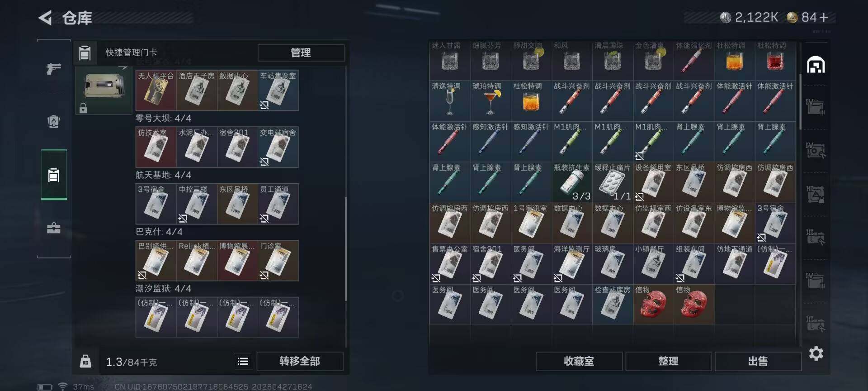The image size is (868, 391).
Task: Click 转移全部 to transfer all
Action: pyautogui.click(x=300, y=361)
